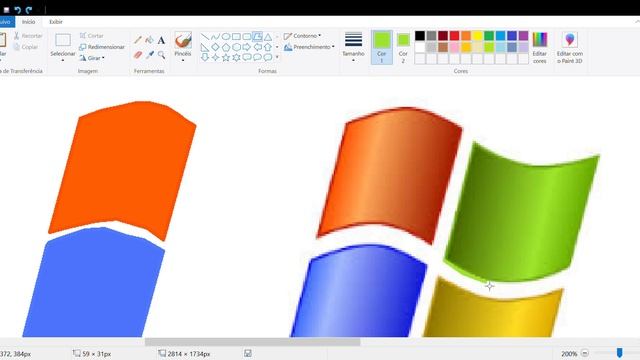Choose the Curve shape
This screenshot has width=640, height=360.
[215, 37]
